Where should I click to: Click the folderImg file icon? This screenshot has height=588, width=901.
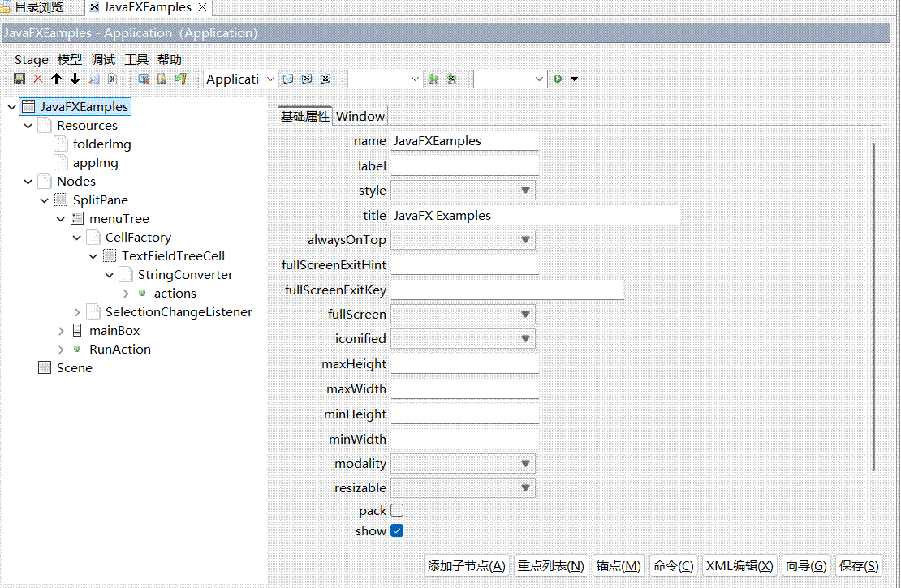click(60, 144)
